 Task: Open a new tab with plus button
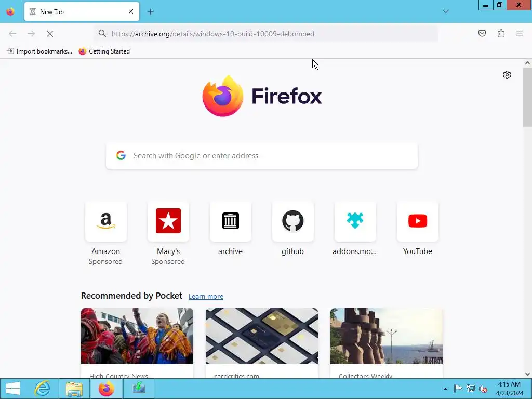[x=150, y=12]
